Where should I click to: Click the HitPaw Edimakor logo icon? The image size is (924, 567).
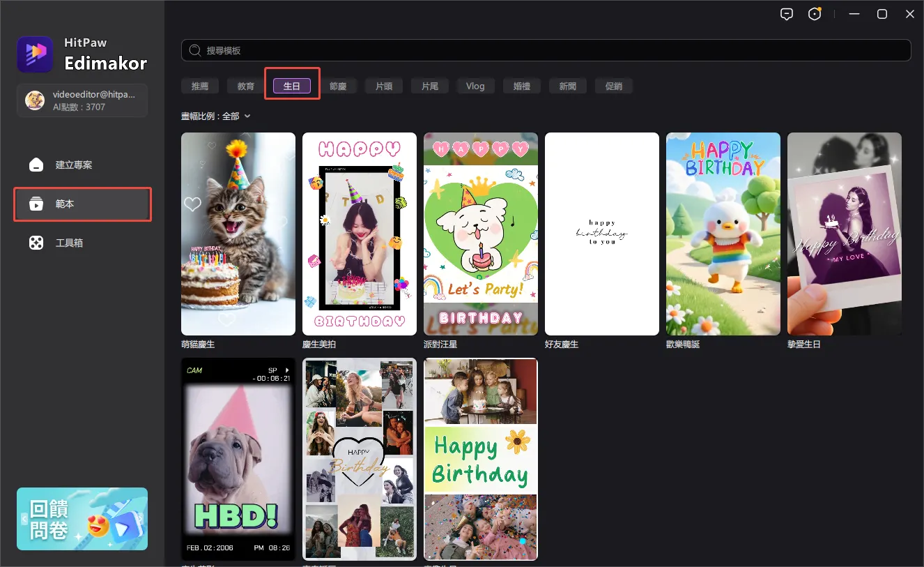(x=35, y=54)
